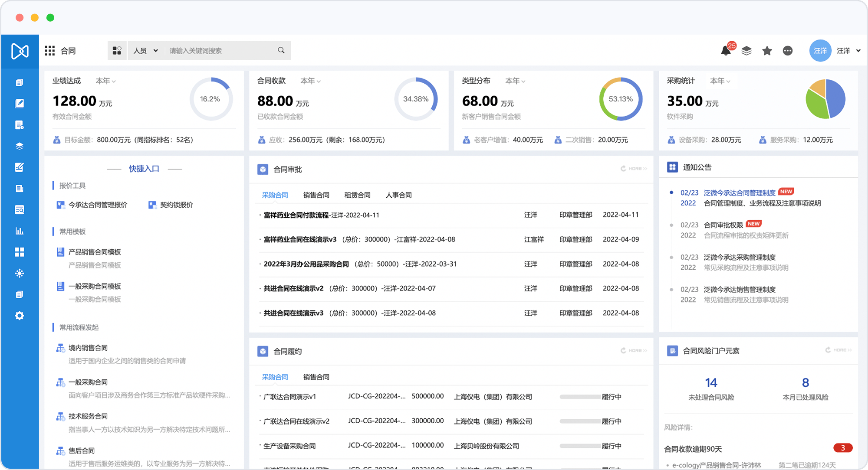This screenshot has height=470, width=868.
Task: Expand the 人员 search type dropdown
Action: coord(145,51)
